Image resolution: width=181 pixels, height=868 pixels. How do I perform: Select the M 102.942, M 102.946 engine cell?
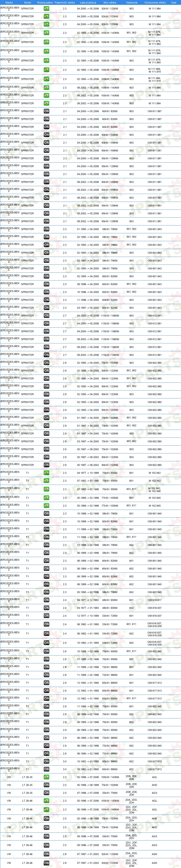coord(154,489)
